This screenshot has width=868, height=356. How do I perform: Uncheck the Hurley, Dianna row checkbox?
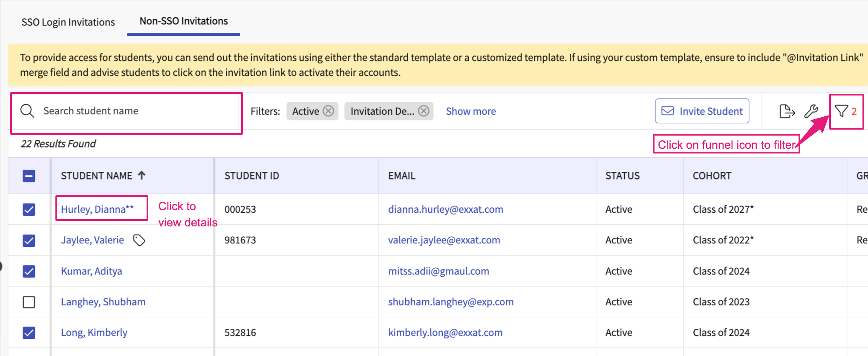click(x=29, y=210)
